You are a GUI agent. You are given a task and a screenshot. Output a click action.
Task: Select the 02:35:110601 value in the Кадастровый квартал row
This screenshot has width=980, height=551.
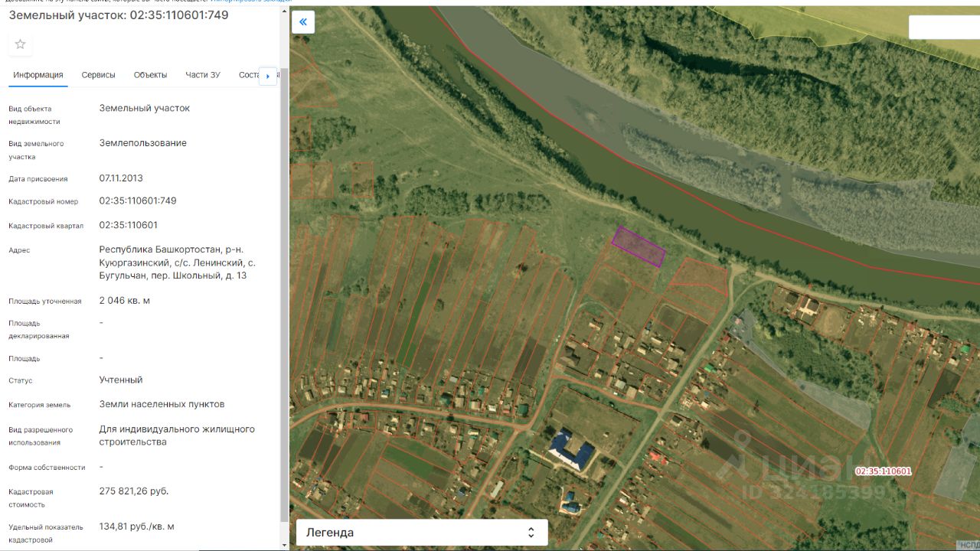[129, 225]
